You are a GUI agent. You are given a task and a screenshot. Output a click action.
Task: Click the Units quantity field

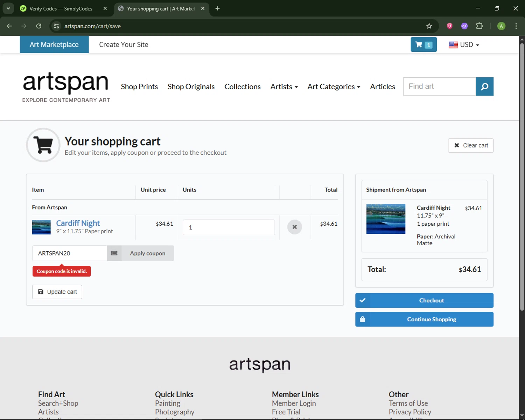point(229,227)
